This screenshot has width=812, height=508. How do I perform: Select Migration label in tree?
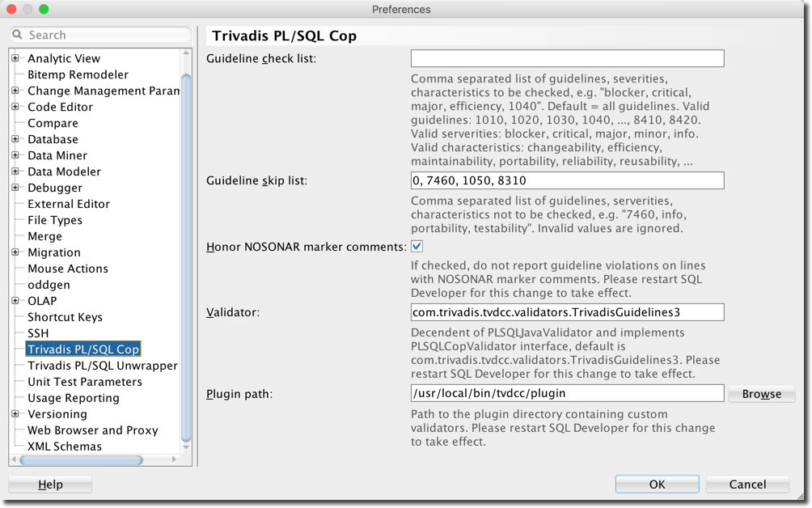(x=54, y=252)
